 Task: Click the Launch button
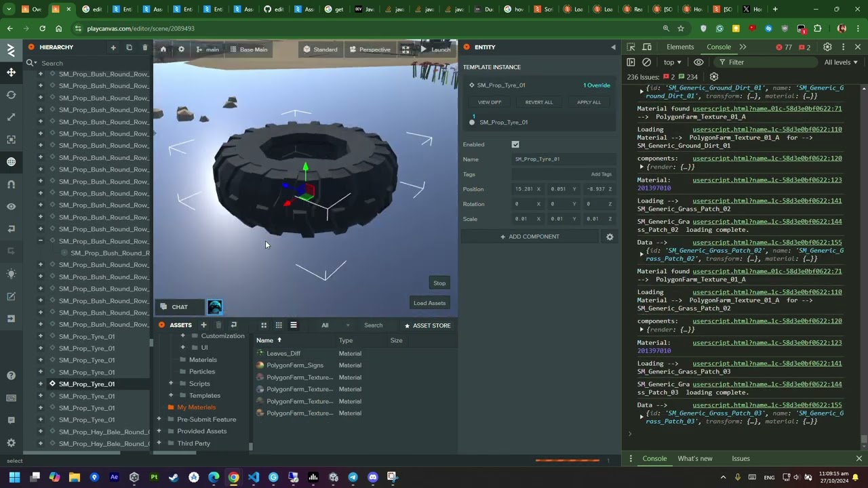click(x=435, y=49)
